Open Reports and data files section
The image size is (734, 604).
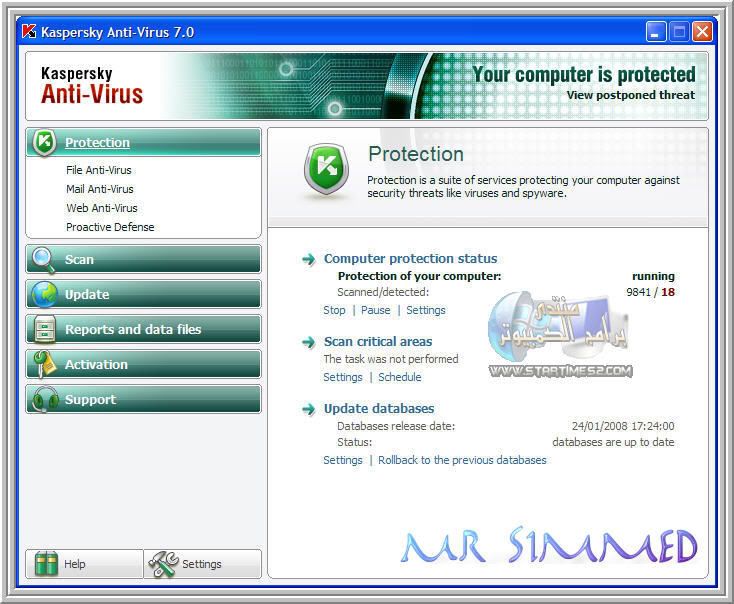click(144, 329)
